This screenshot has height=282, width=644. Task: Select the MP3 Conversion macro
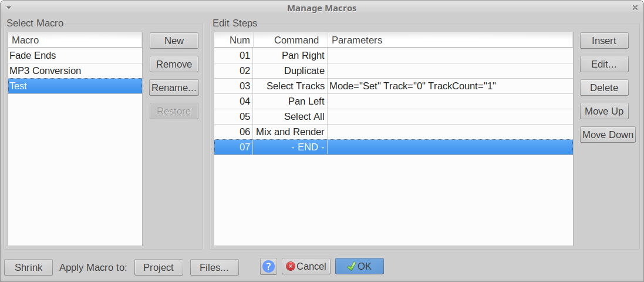coord(75,70)
